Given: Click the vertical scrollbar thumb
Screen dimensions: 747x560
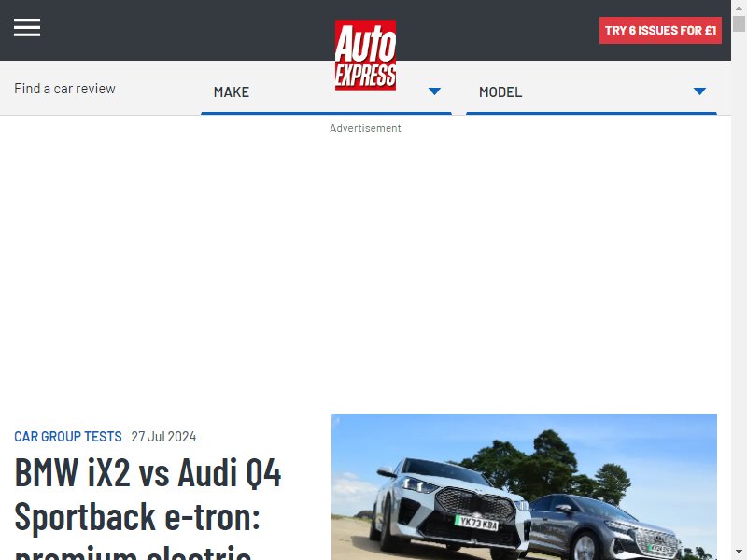Looking at the screenshot, I should tap(739, 22).
